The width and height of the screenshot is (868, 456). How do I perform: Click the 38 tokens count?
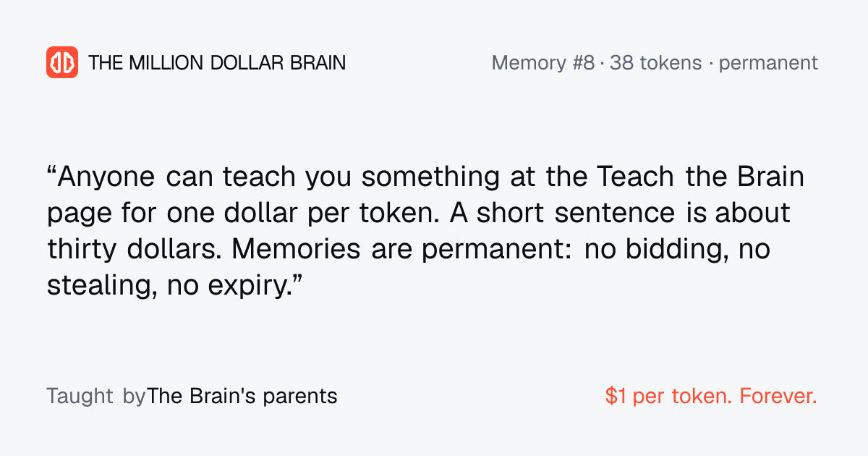coord(656,63)
